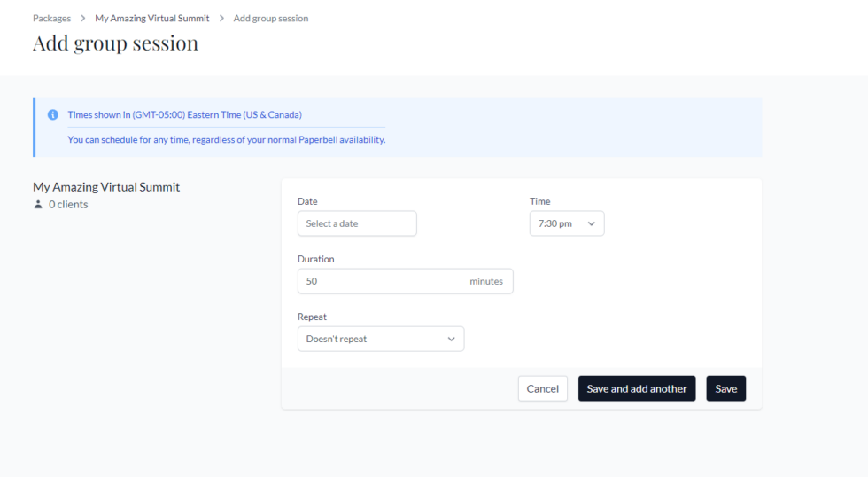Open My Amazing Virtual Summit breadcrumb
Viewport: 868px width, 477px height.
coord(152,19)
